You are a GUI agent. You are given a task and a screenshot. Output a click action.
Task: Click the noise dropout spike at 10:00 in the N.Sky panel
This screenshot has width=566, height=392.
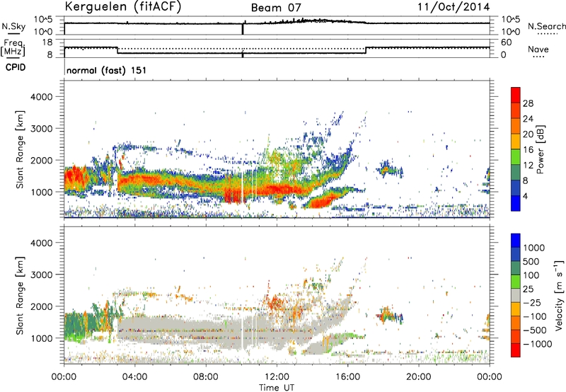point(243,29)
